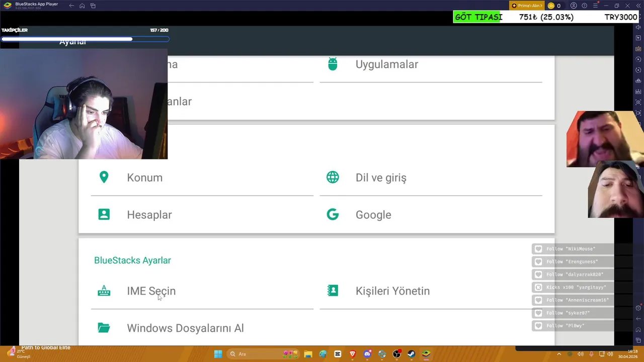Image resolution: width=644 pixels, height=362 pixels.
Task: Open File Explorer from taskbar
Action: click(308, 354)
